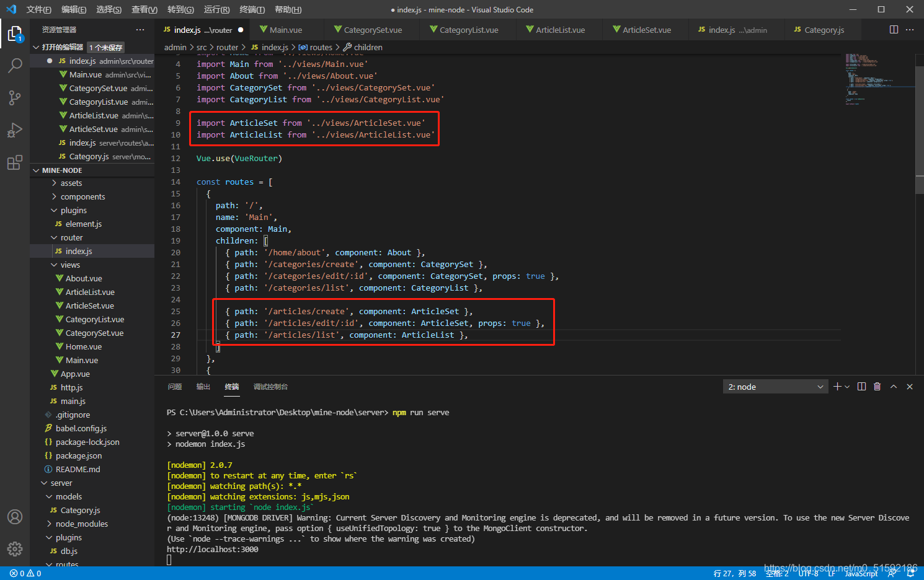924x580 pixels.
Task: Split the terminal panel
Action: click(861, 387)
